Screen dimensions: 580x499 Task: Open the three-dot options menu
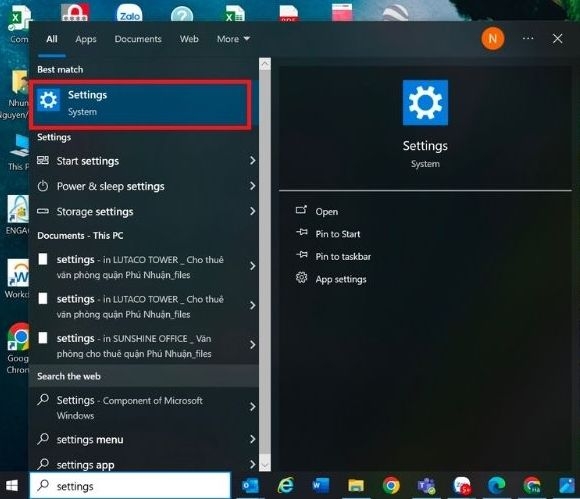coord(528,38)
